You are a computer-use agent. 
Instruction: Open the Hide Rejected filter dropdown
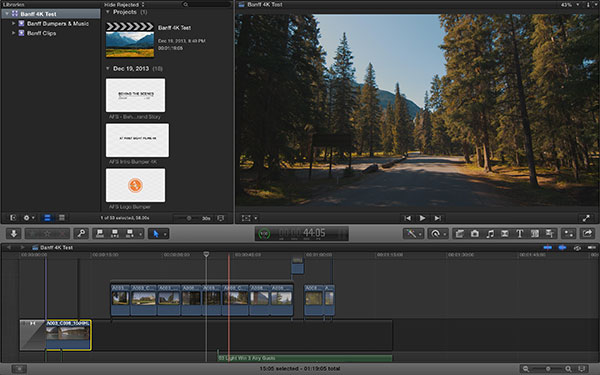[x=125, y=5]
